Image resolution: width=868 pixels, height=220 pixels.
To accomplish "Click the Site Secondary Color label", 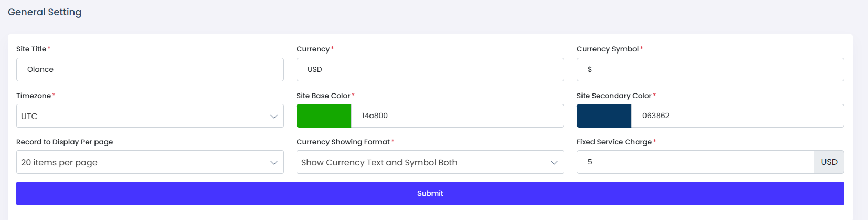I will 614,96.
